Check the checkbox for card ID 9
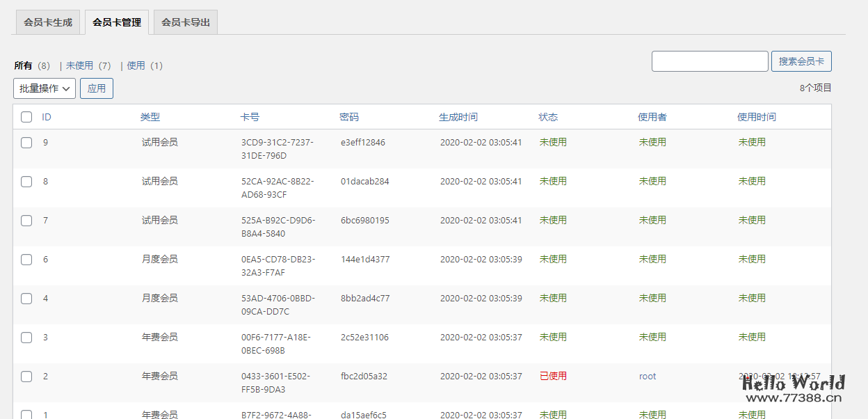The image size is (868, 419). pyautogui.click(x=26, y=142)
